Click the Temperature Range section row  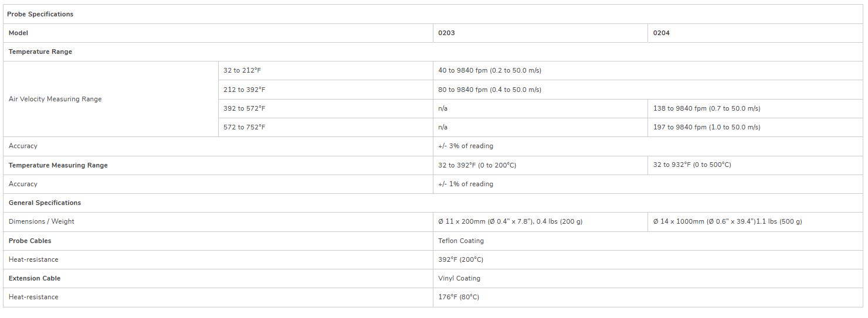click(x=40, y=52)
